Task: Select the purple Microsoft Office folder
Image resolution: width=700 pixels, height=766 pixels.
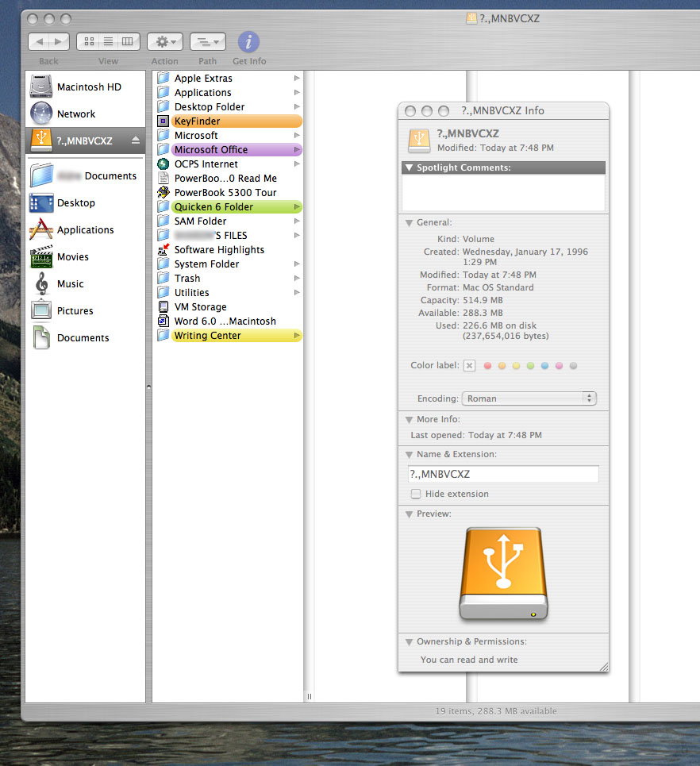Action: coord(229,149)
